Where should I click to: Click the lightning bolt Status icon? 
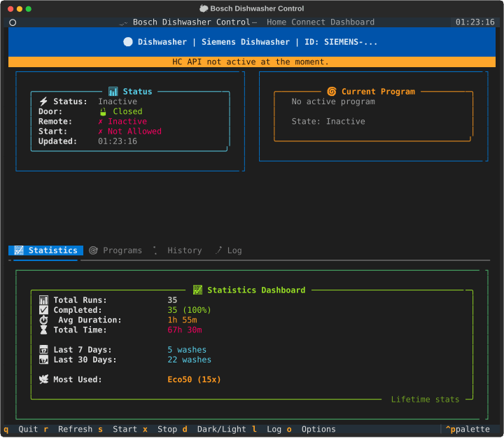pyautogui.click(x=43, y=101)
